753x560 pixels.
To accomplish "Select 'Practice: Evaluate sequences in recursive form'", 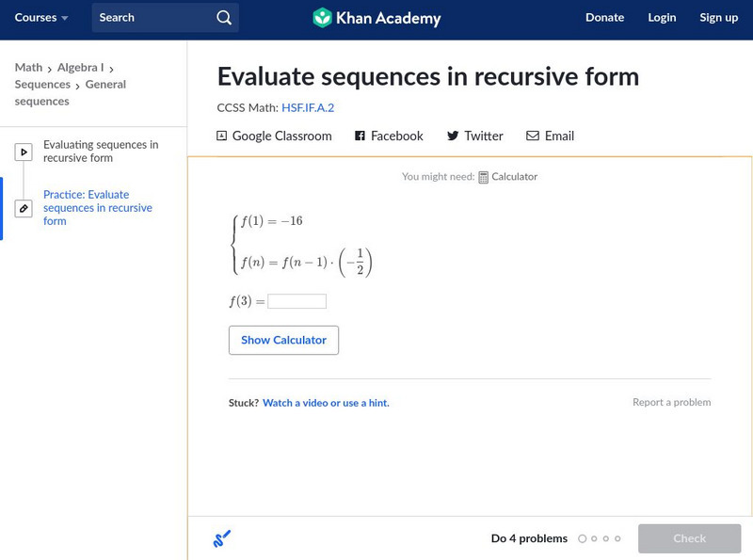I will 98,208.
